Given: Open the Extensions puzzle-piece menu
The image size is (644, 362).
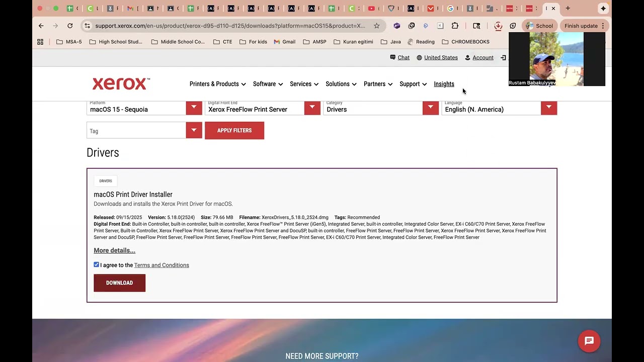Looking at the screenshot, I should click(x=455, y=26).
